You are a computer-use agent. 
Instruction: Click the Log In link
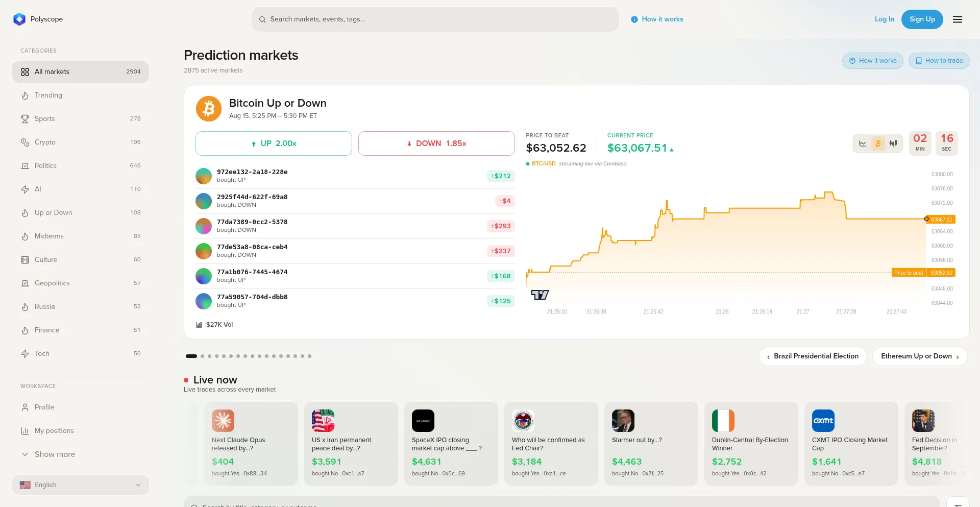pyautogui.click(x=885, y=19)
